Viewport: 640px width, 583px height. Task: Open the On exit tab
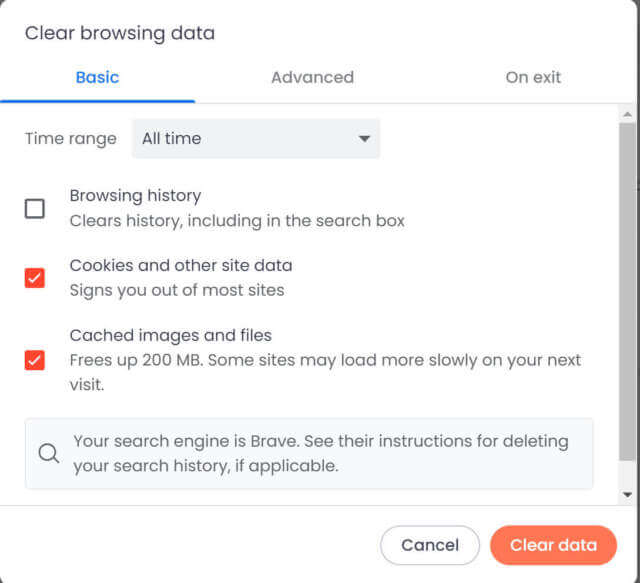533,78
